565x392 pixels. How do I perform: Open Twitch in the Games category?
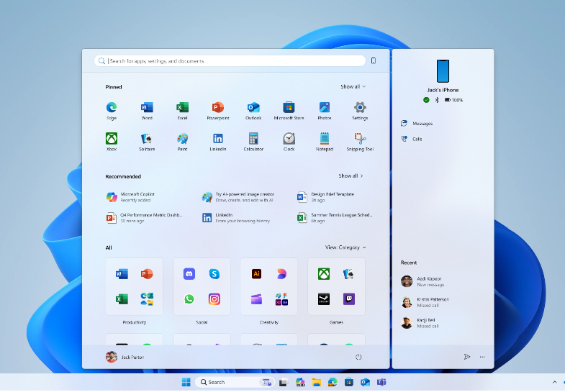click(x=349, y=299)
